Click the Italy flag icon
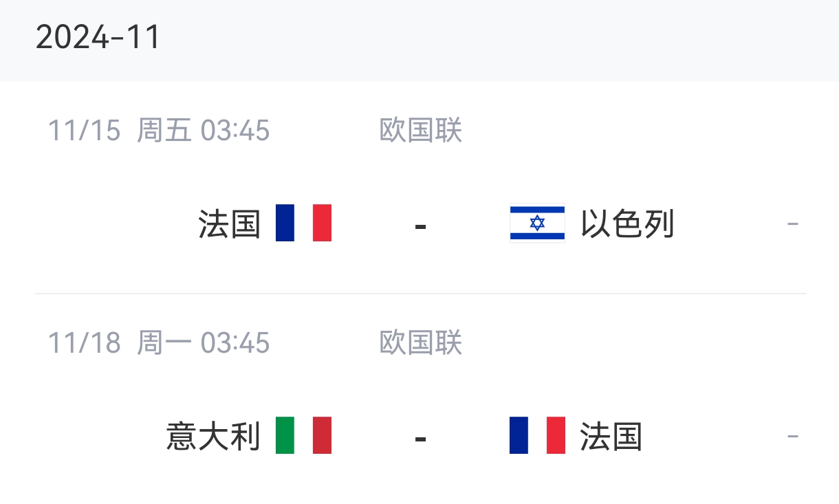 click(303, 435)
